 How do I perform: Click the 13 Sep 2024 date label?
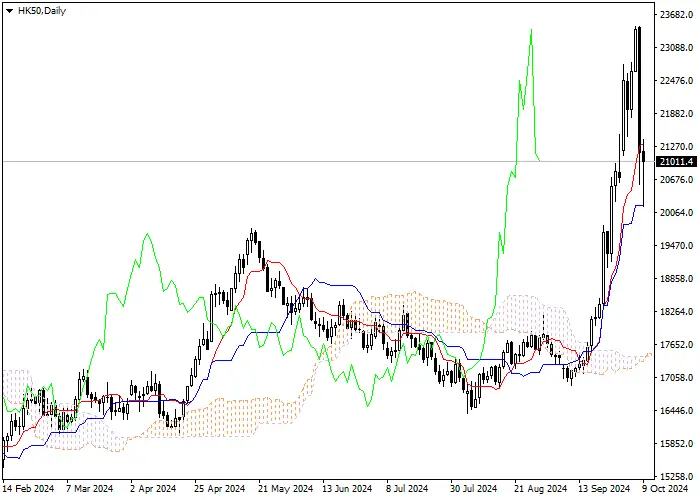(605, 489)
